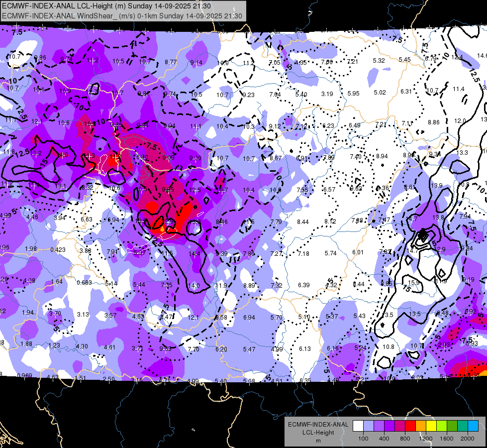The image size is (487, 448).
Task: Click the red swatch in the legend
Action: pos(410,426)
